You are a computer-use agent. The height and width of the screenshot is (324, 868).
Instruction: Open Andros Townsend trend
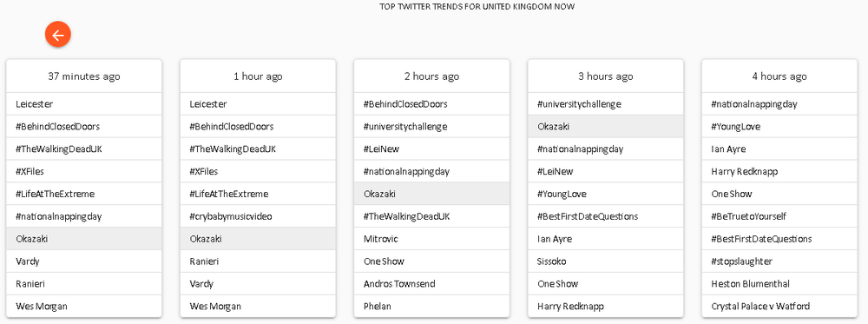coord(431,283)
